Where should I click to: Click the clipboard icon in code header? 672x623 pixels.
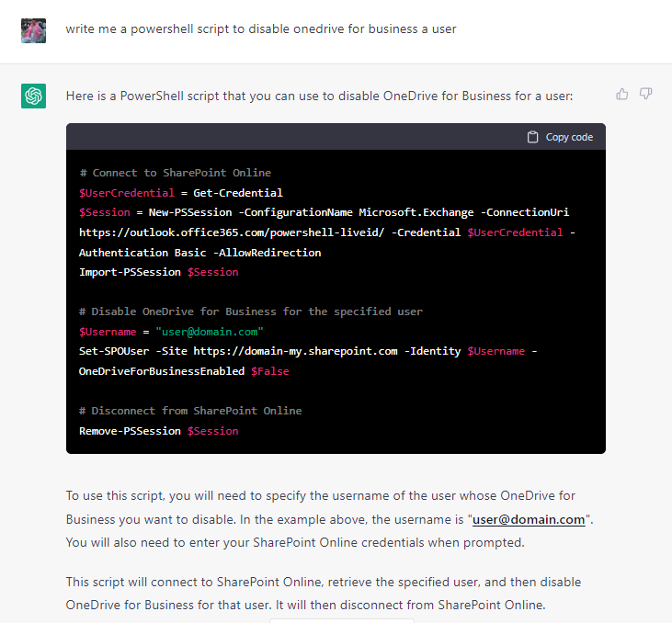pos(532,137)
